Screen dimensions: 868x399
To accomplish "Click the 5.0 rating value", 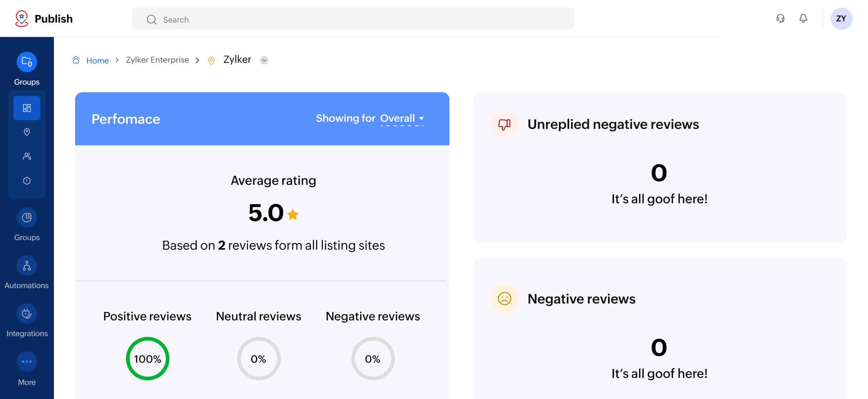I will pyautogui.click(x=266, y=213).
